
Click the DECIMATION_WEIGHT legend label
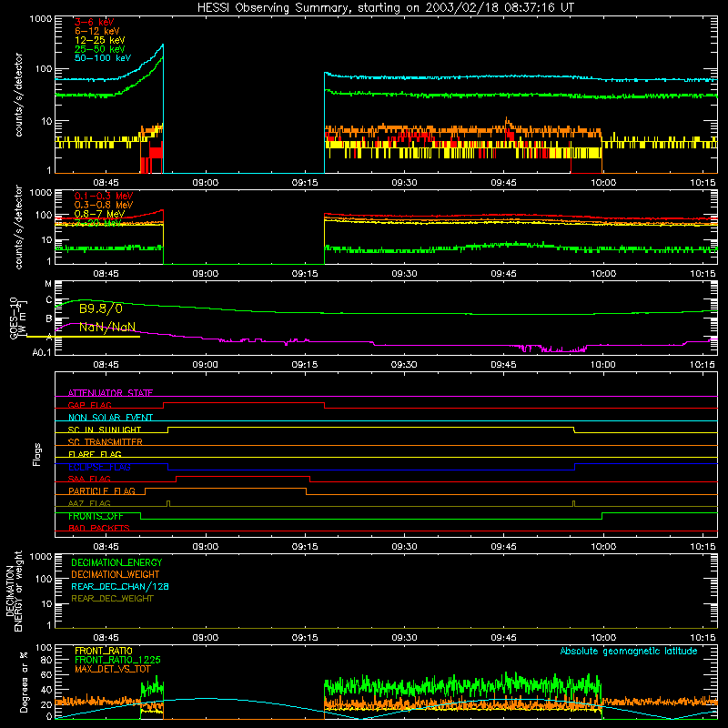tap(116, 574)
